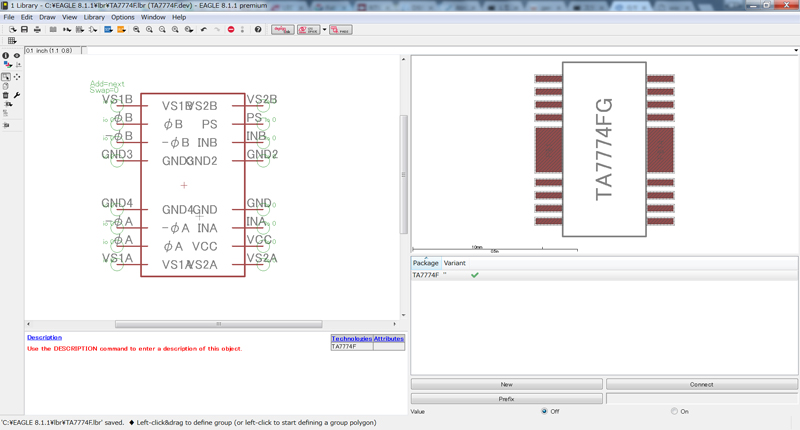Open the Description link
The image size is (800, 430).
coord(44,337)
